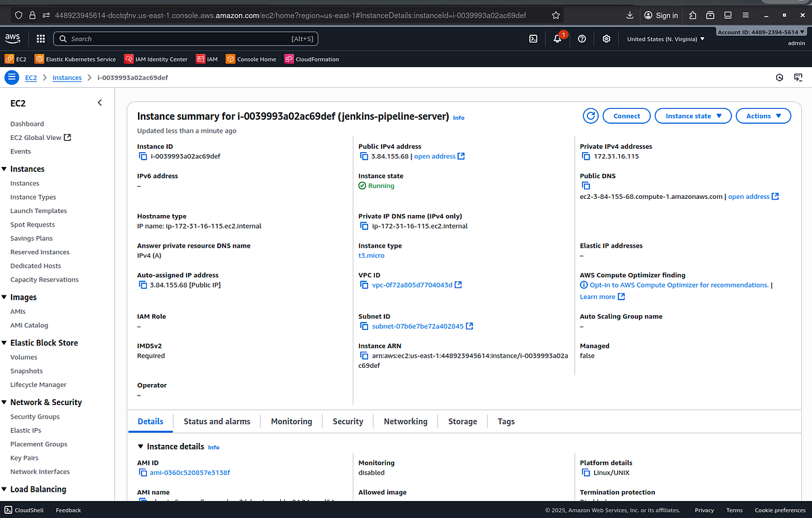The image size is (812, 518).
Task: Copy the Public IPv4 address
Action: [x=364, y=156]
